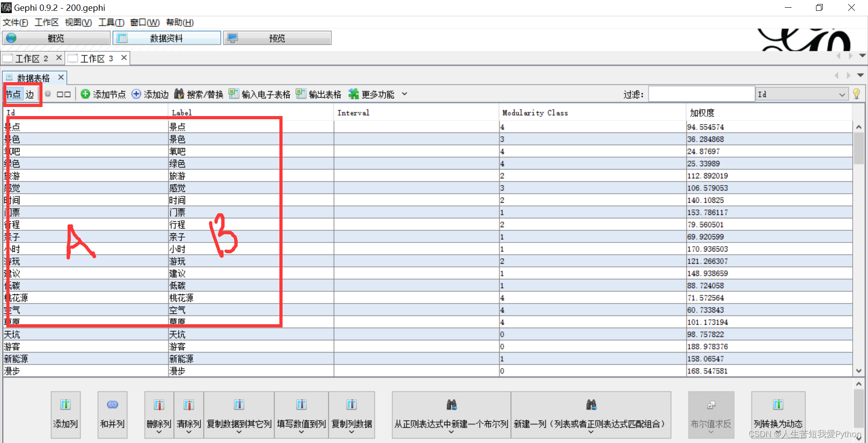This screenshot has height=443, width=868.
Task: Click the Delete Column (删除列) button
Action: click(159, 415)
